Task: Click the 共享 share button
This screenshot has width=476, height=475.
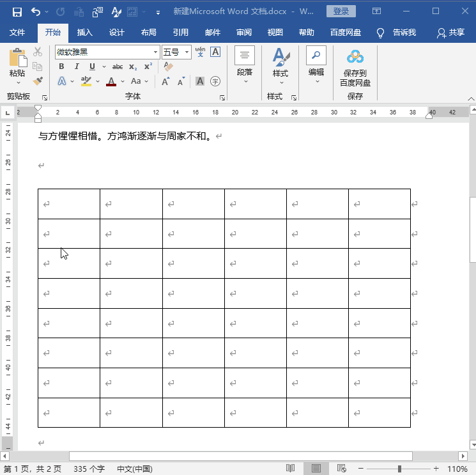Action: [x=450, y=33]
